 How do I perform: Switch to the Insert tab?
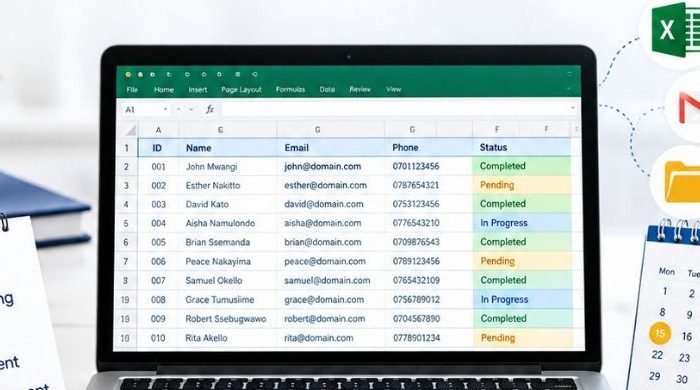(198, 90)
